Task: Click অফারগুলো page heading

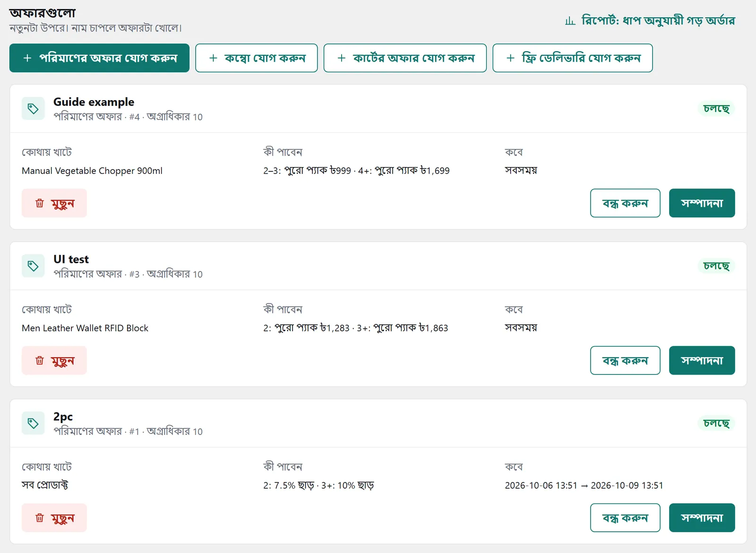Action: point(43,13)
